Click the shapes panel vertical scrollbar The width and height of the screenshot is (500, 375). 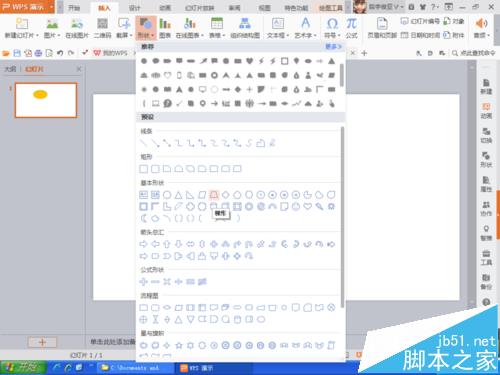(x=342, y=217)
